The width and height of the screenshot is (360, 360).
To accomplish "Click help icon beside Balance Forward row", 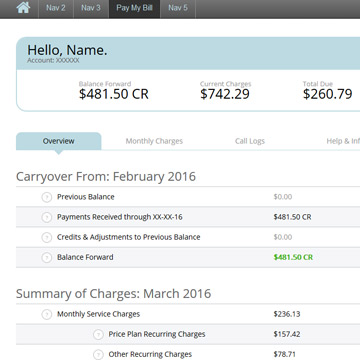I will coord(47,258).
